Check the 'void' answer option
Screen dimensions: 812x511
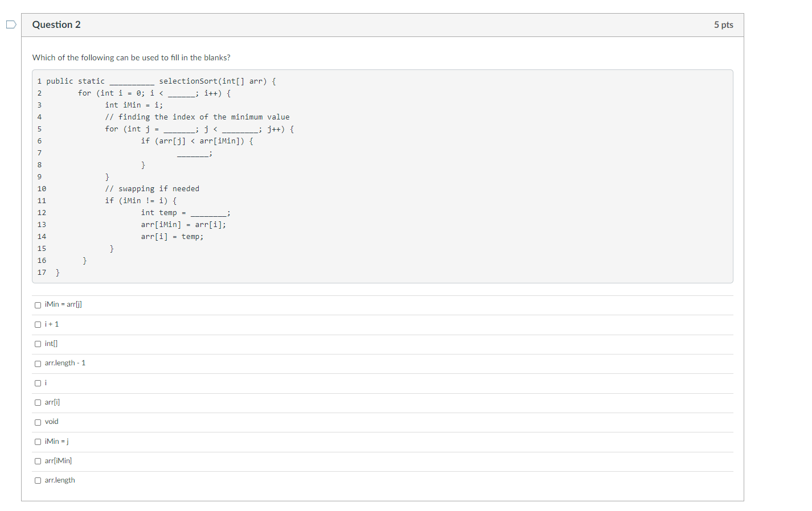coord(38,422)
